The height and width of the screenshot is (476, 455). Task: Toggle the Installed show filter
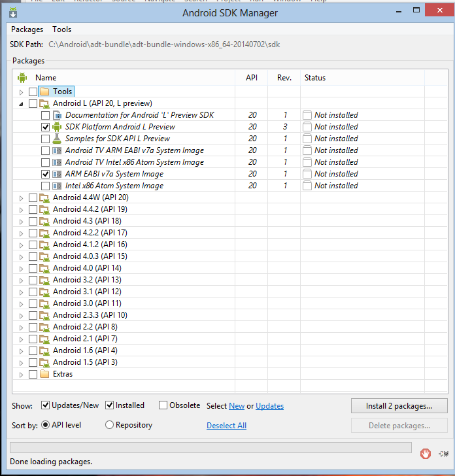(109, 405)
